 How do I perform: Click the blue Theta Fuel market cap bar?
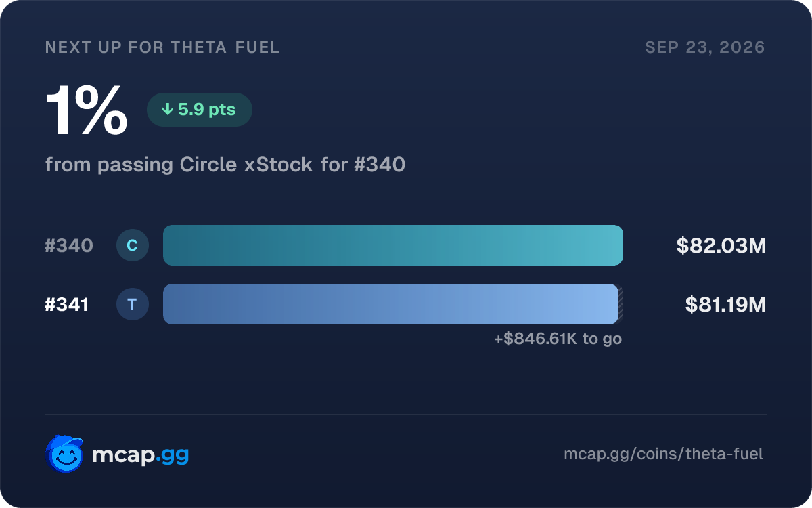click(x=391, y=304)
